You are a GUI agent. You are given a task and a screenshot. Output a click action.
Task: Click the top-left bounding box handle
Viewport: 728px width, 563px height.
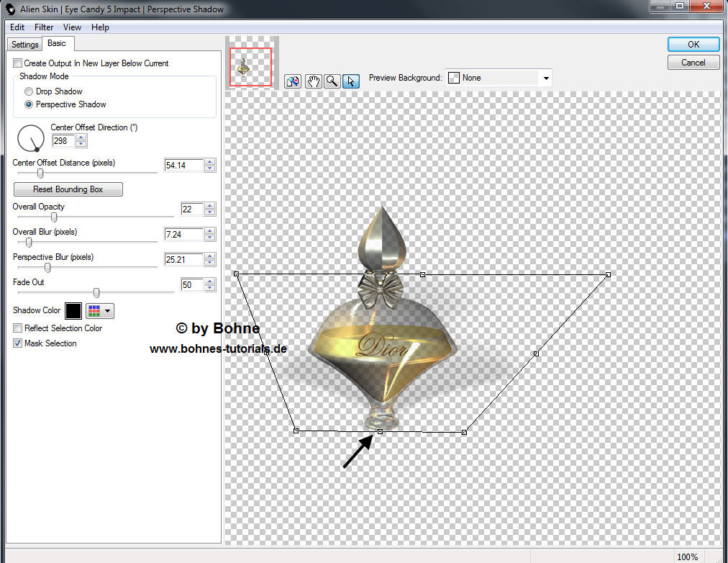click(x=236, y=274)
